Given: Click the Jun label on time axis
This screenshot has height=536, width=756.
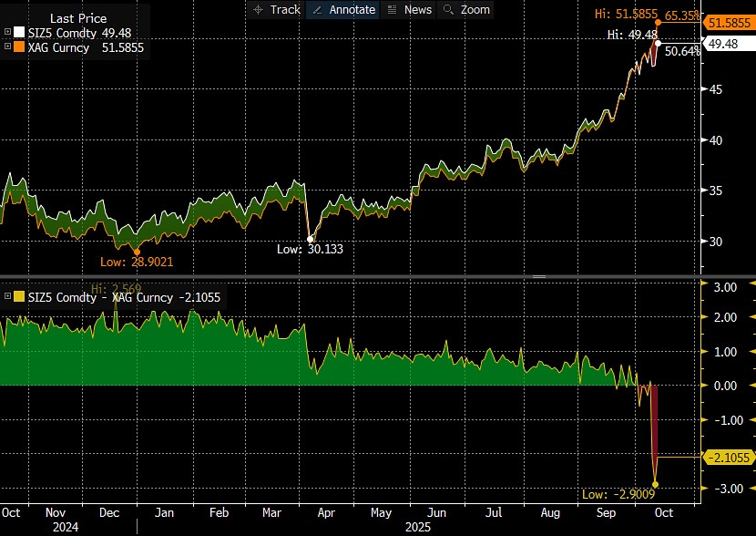Looking at the screenshot, I should click(x=437, y=512).
